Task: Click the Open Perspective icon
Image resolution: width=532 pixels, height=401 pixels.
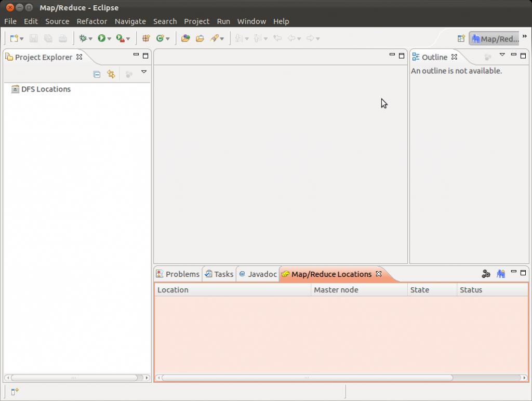Action: point(461,38)
